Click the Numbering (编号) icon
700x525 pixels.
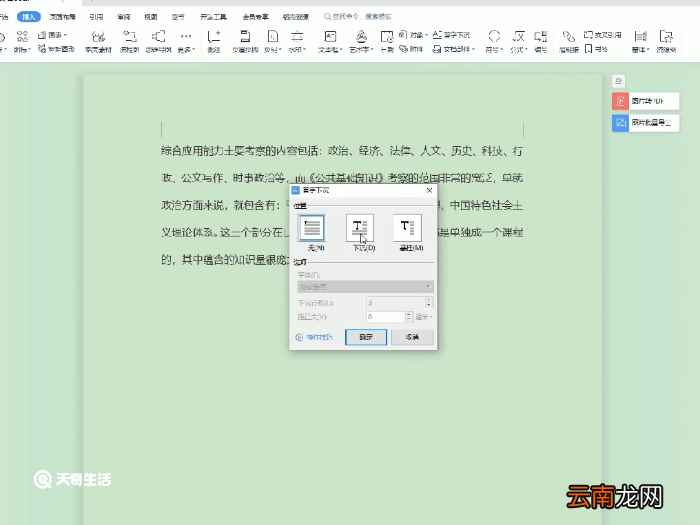click(541, 41)
